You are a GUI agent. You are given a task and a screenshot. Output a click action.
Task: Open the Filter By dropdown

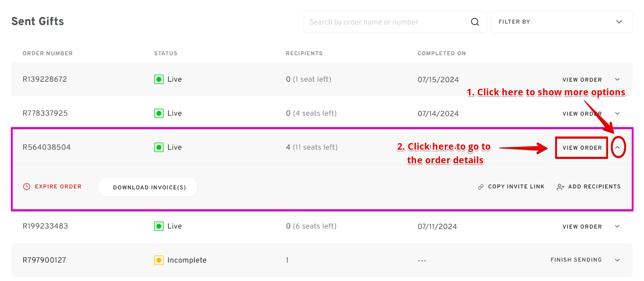click(x=562, y=22)
